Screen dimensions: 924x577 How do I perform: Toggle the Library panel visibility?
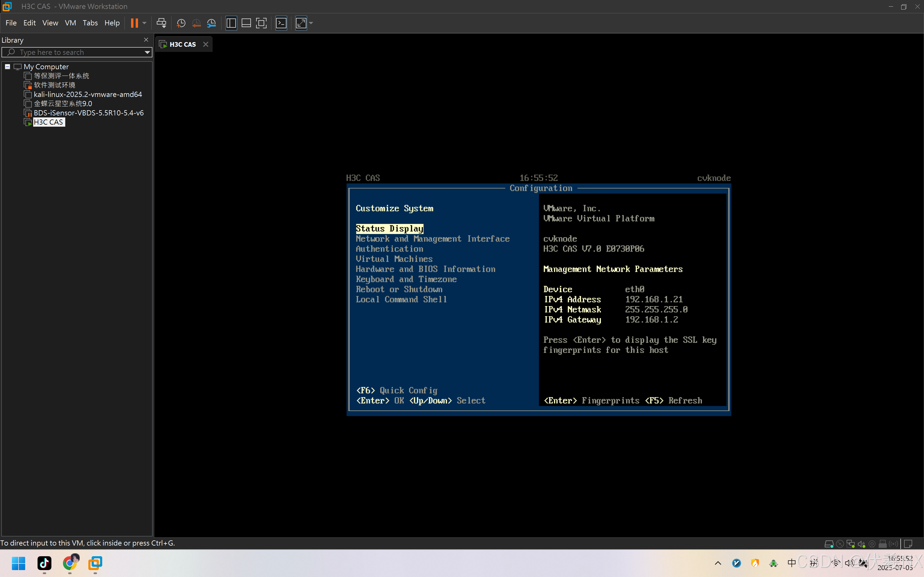pyautogui.click(x=231, y=23)
